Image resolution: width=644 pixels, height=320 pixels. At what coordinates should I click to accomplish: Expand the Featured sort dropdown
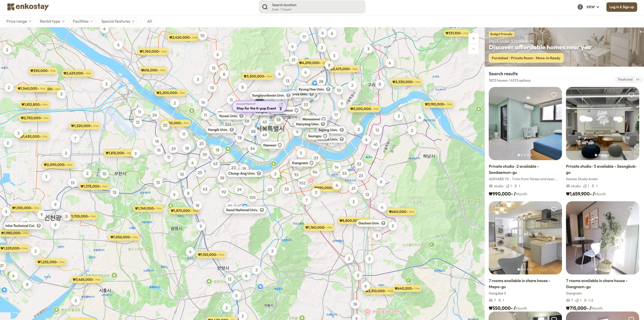click(x=628, y=79)
